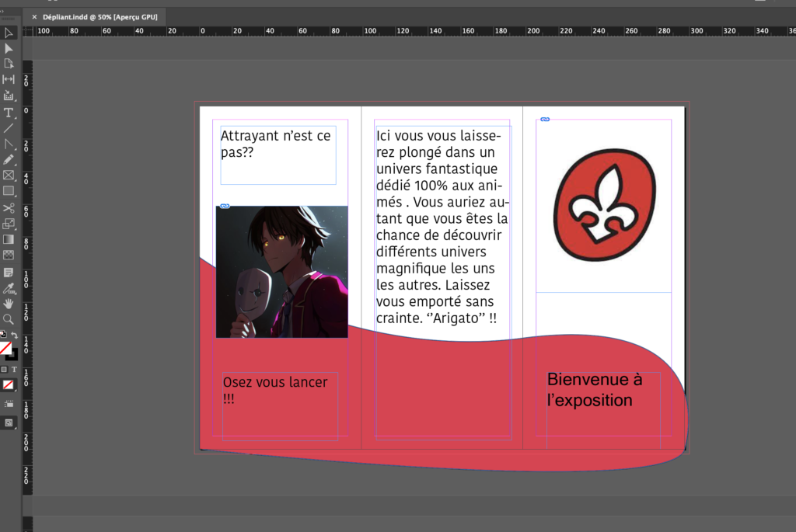
Task: Select the Selection tool arrow
Action: pyautogui.click(x=9, y=33)
